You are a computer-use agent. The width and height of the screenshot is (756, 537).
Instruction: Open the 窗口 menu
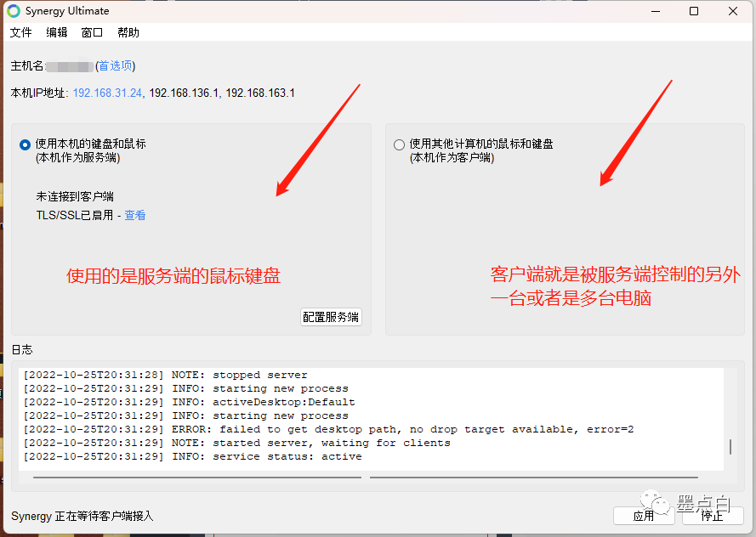pos(92,32)
